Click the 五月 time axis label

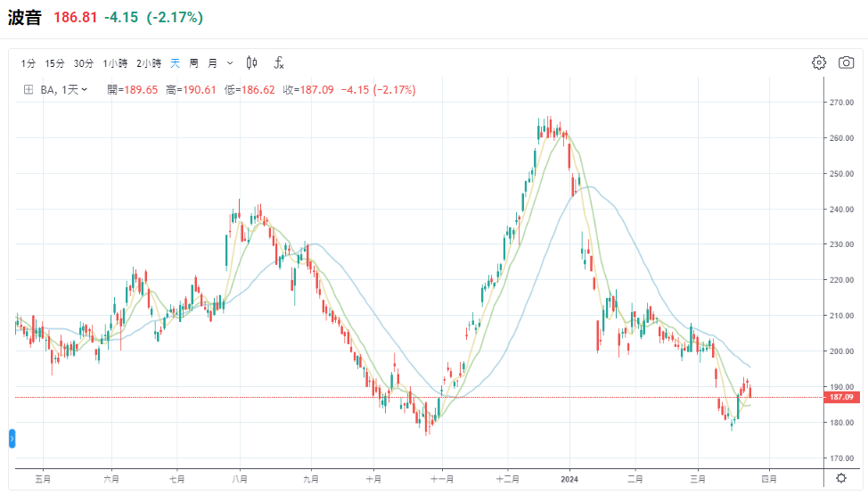(43, 479)
